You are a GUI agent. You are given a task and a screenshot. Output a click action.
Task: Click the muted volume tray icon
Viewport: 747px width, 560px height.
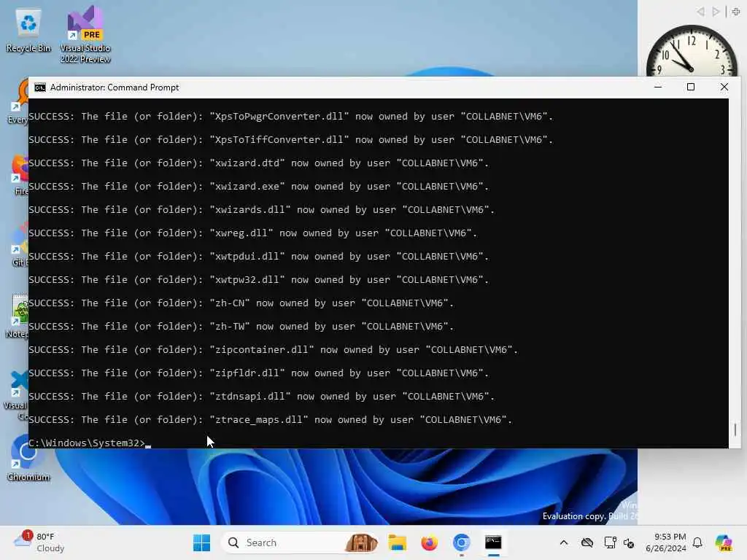[x=629, y=542]
